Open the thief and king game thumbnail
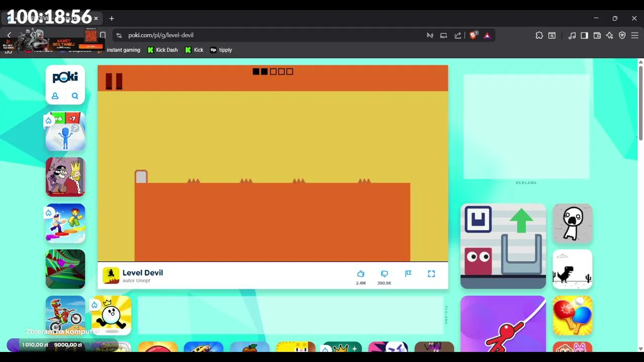The height and width of the screenshot is (362, 644). 65,177
